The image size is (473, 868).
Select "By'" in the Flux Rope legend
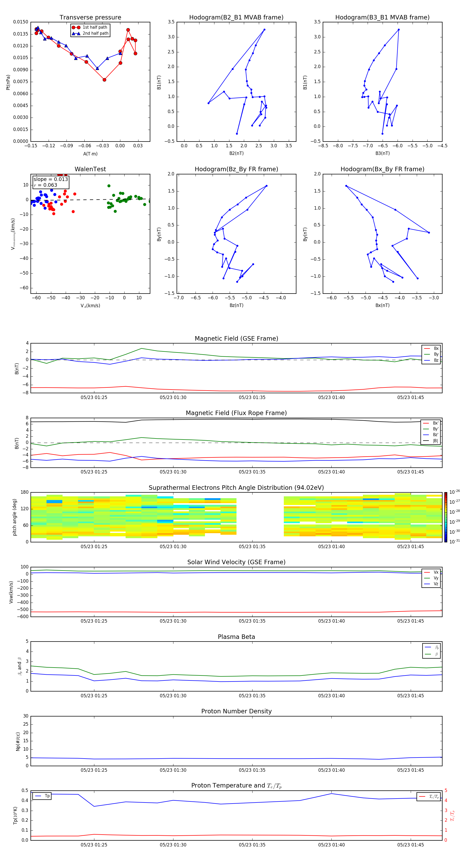[431, 429]
